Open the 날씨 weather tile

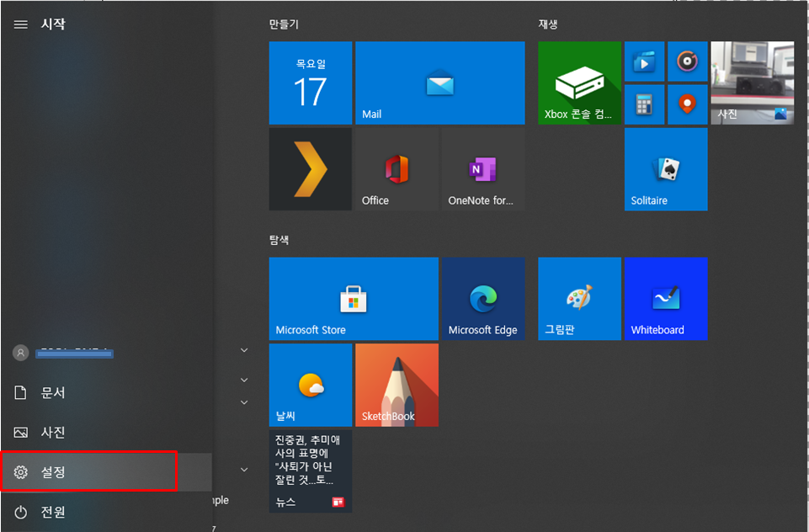[x=311, y=385]
